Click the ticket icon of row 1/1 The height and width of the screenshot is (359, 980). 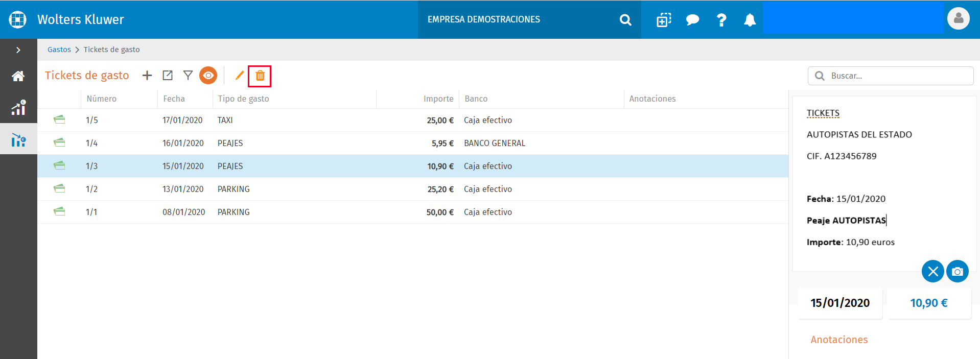coord(59,211)
